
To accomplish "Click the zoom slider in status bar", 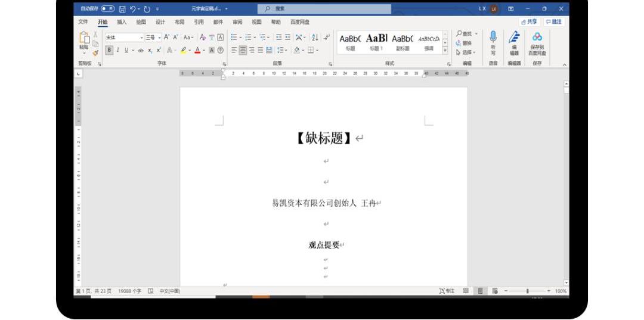I will click(527, 291).
